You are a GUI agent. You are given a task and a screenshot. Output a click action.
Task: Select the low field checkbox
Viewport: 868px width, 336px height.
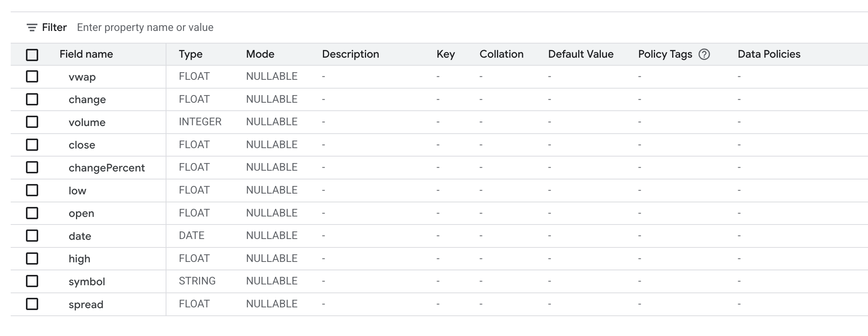32,190
